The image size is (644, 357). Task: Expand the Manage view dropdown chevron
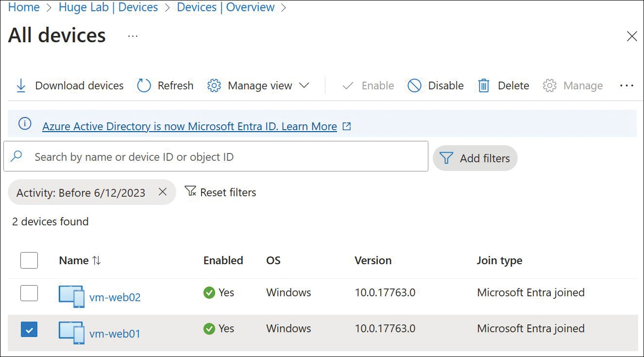pyautogui.click(x=304, y=85)
